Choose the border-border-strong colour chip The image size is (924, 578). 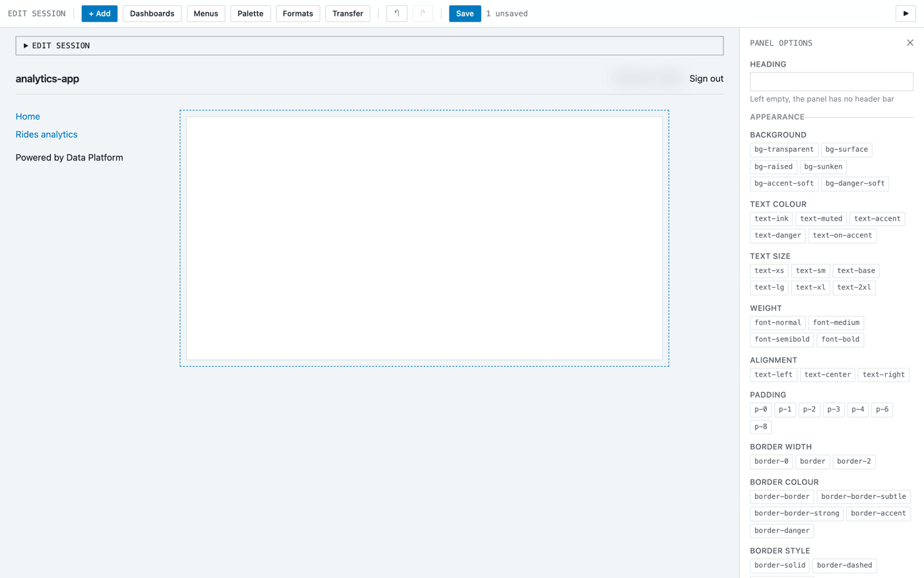tap(797, 513)
